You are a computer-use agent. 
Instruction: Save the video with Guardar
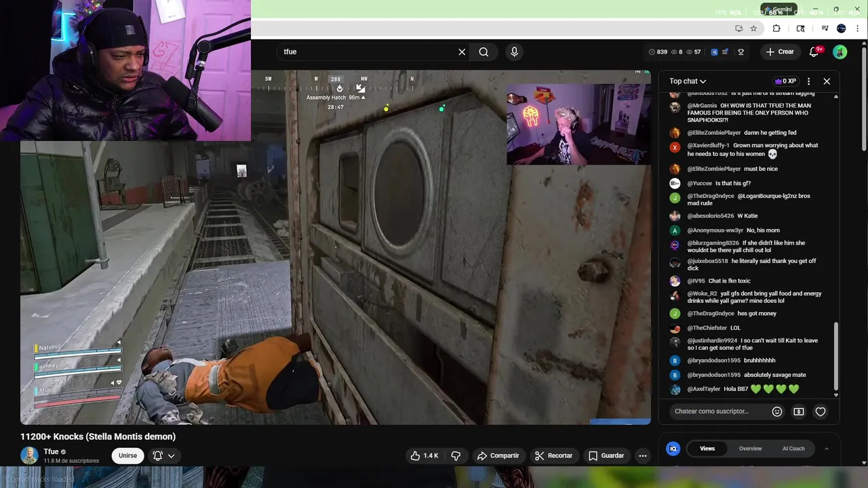click(x=606, y=455)
